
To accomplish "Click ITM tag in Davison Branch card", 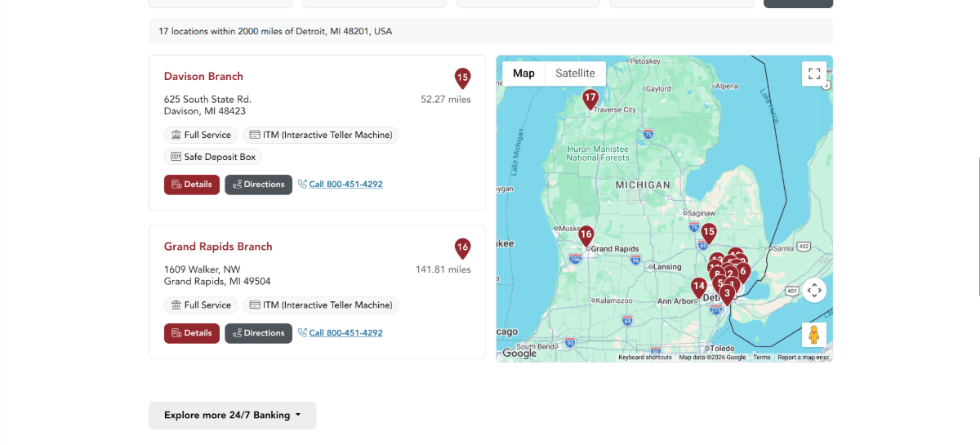I will (x=321, y=135).
